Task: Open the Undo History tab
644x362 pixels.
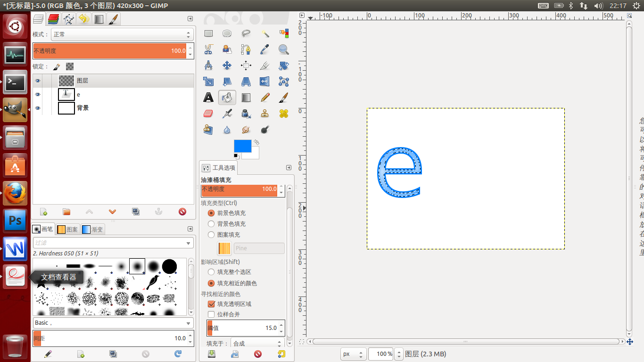Action: [84, 19]
